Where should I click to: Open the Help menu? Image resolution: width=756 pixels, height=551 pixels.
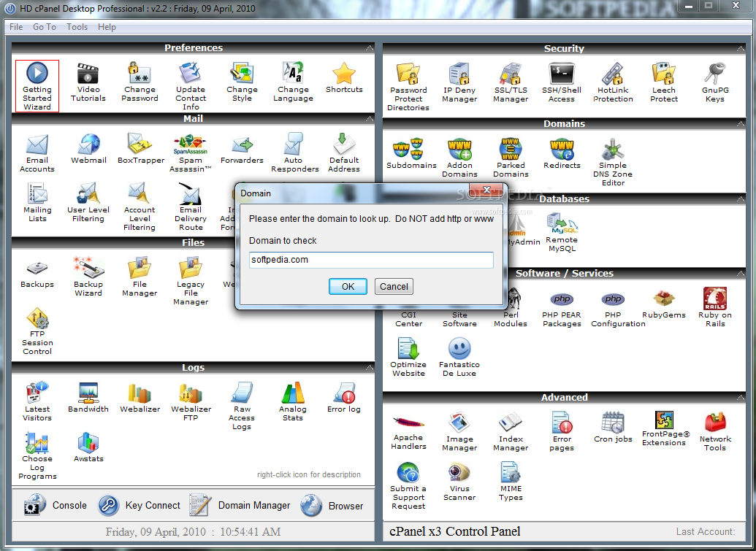pyautogui.click(x=107, y=27)
